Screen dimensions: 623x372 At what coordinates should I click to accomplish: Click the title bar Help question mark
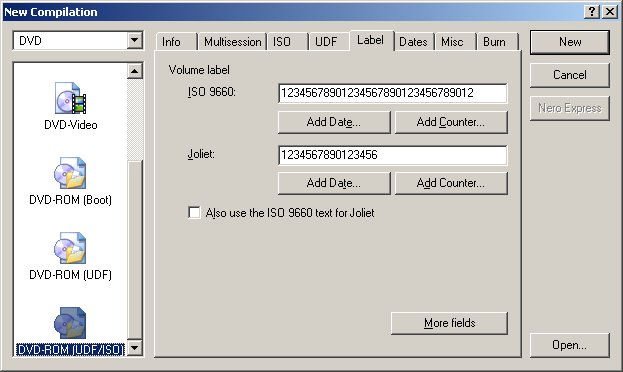(x=592, y=12)
